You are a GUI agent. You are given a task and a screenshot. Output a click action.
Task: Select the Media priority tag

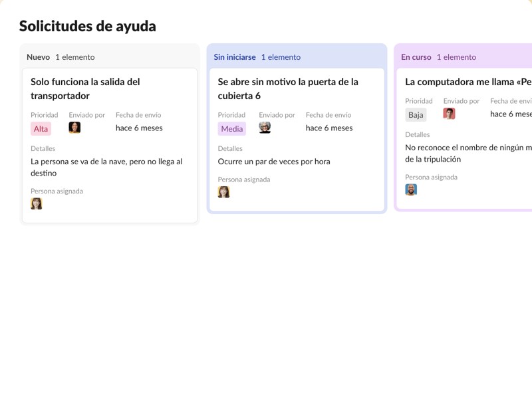(232, 129)
